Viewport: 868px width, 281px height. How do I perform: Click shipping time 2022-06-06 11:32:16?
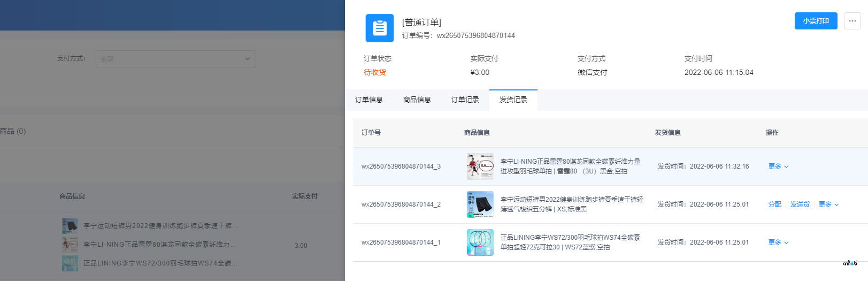click(x=719, y=166)
